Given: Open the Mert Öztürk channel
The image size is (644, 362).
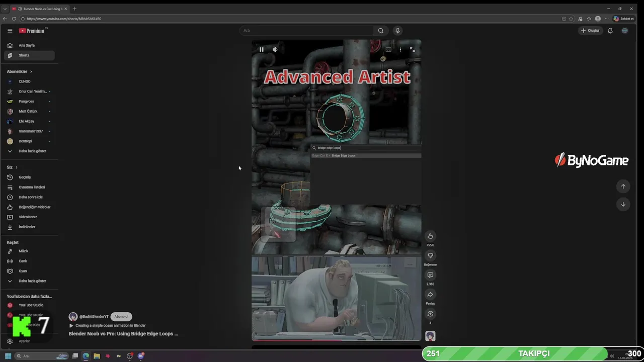Looking at the screenshot, I should [29, 111].
